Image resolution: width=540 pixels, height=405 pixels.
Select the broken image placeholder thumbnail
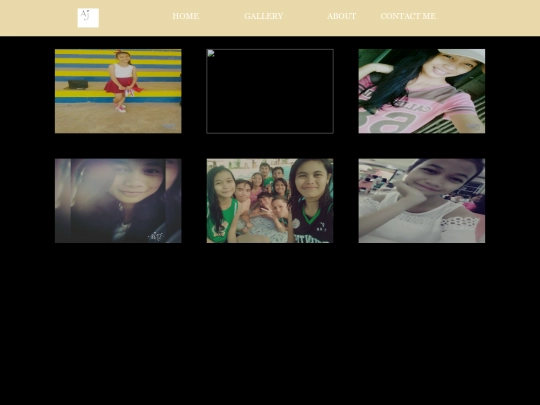[x=270, y=91]
